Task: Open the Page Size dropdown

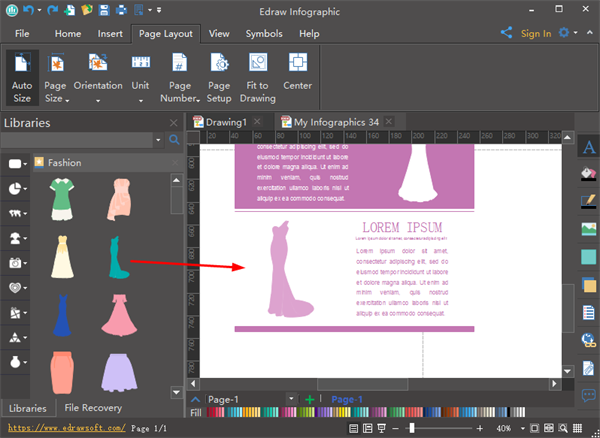Action: click(x=68, y=100)
